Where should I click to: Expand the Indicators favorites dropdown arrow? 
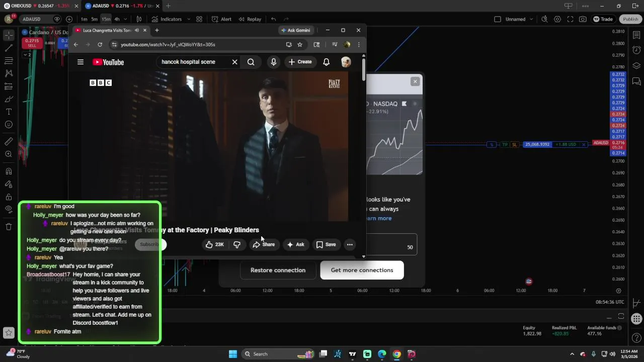tap(189, 19)
